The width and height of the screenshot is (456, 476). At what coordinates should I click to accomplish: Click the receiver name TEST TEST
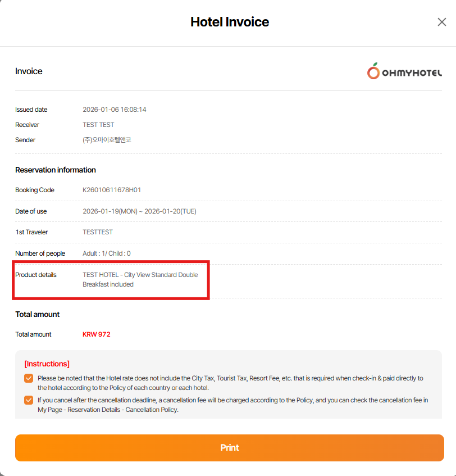[98, 125]
